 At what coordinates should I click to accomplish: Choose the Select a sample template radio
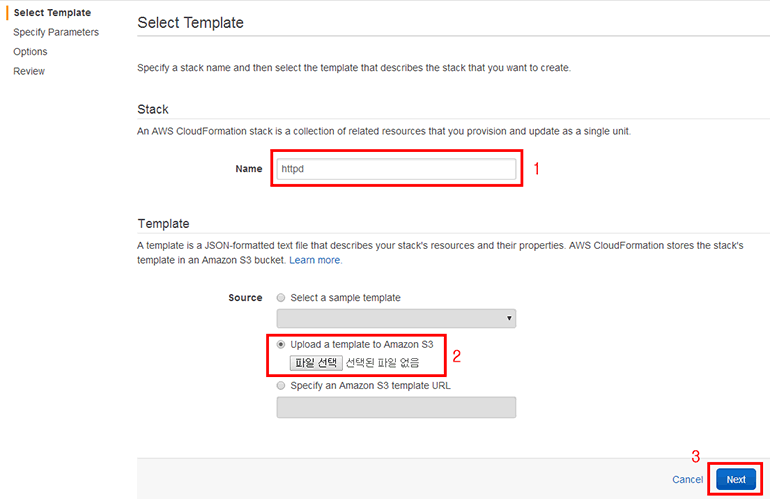[281, 298]
